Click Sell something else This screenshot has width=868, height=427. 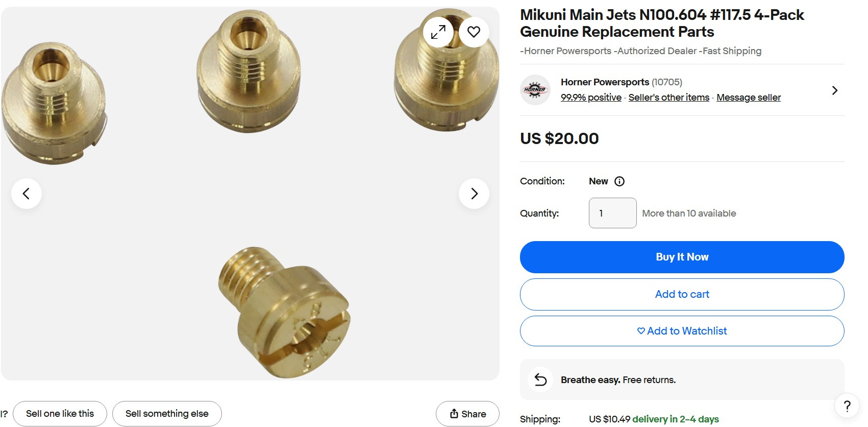coord(167,414)
